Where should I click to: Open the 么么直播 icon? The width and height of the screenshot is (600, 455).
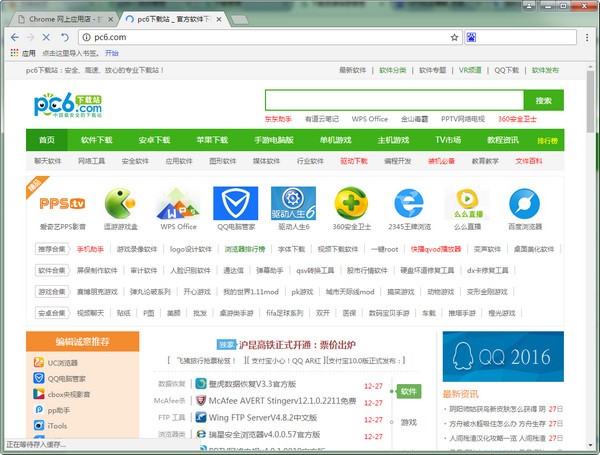click(467, 203)
